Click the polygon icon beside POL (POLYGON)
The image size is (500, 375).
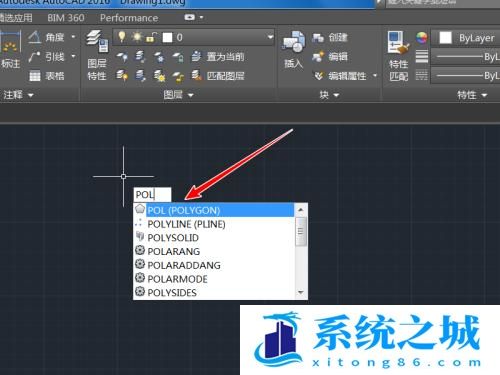coord(140,209)
